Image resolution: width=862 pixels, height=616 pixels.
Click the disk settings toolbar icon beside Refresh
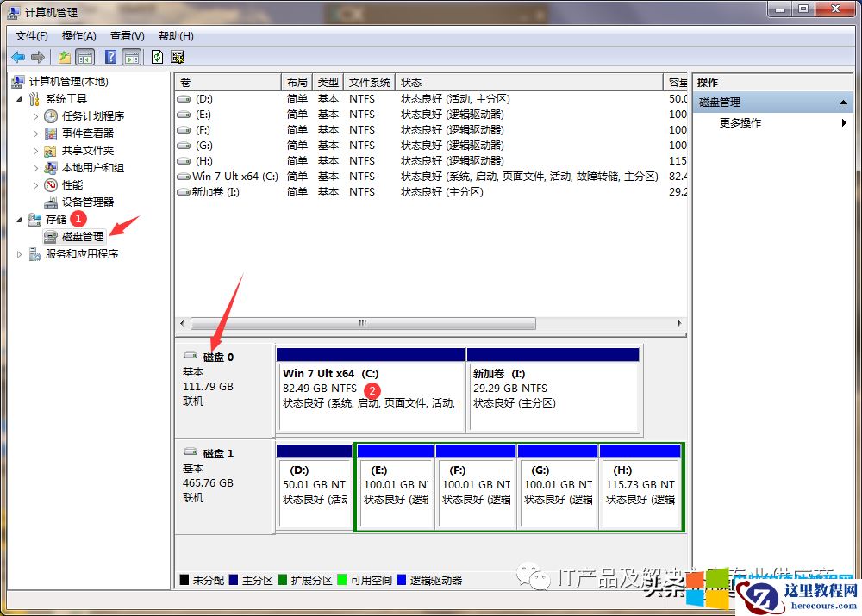click(x=178, y=57)
